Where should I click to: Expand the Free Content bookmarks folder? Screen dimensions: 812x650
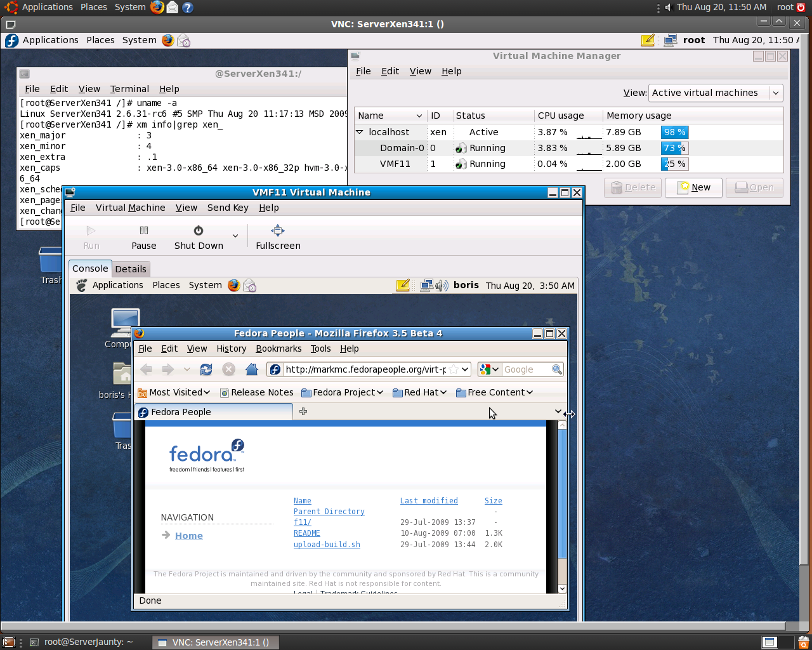(x=494, y=392)
